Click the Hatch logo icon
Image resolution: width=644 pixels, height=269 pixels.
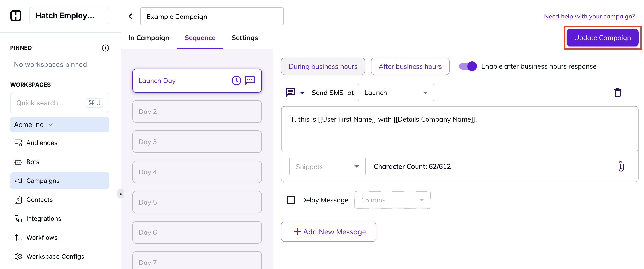click(x=16, y=16)
